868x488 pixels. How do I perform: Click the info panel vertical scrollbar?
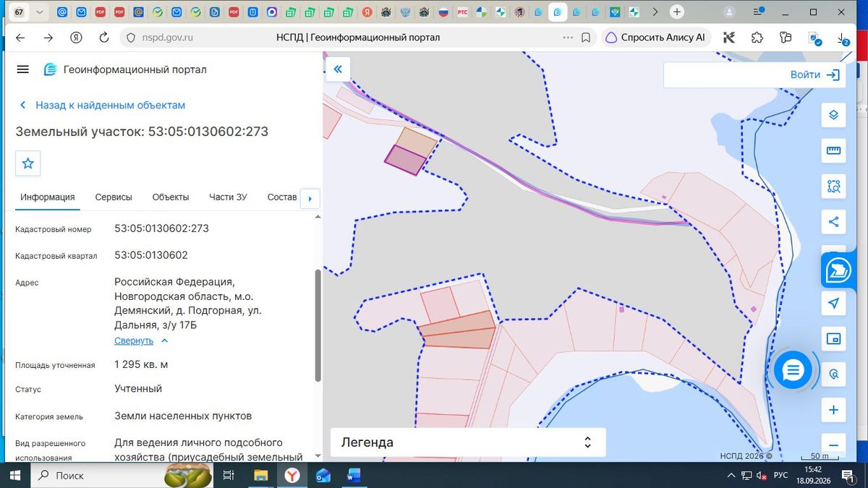pos(318,325)
